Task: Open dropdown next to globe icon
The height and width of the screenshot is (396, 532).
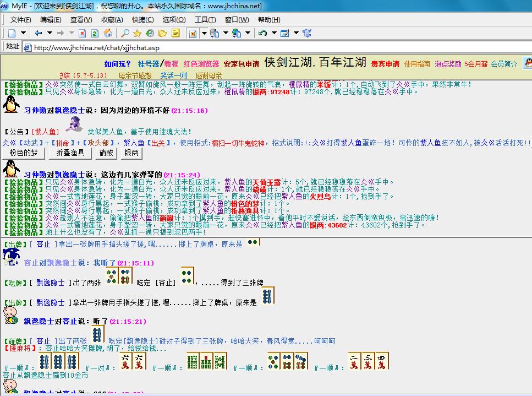Action: 248,33
